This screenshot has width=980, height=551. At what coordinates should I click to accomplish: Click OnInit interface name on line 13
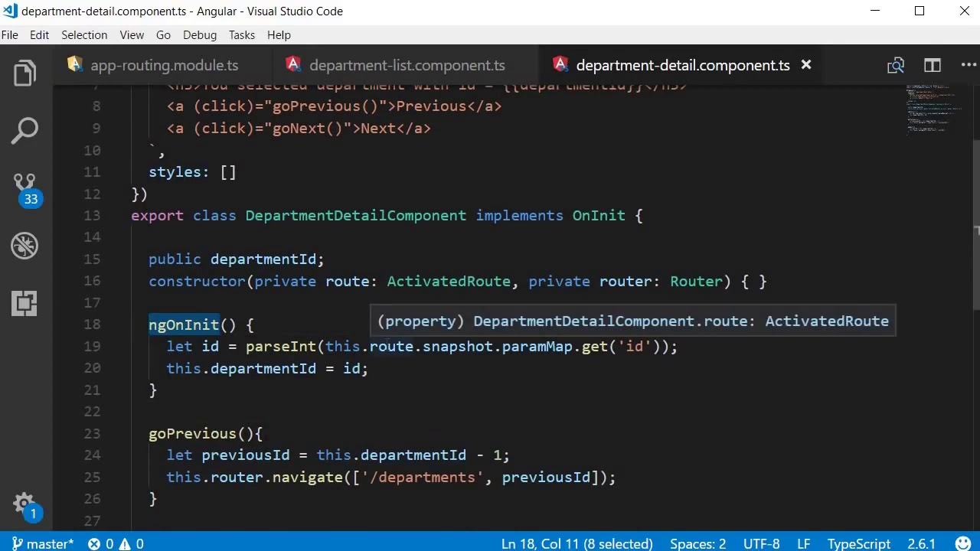coord(599,216)
